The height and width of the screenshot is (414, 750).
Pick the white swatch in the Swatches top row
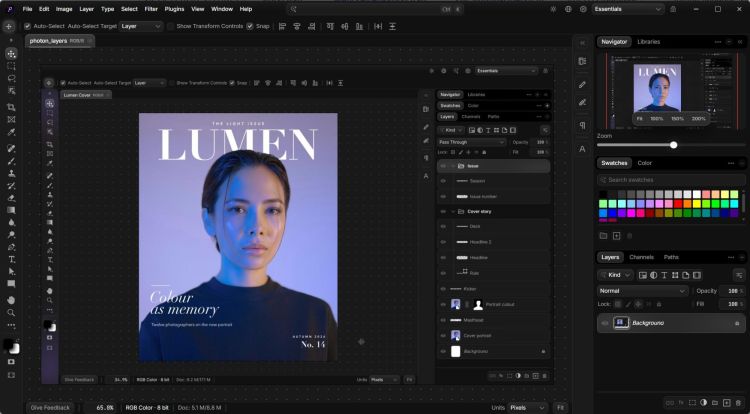coord(696,194)
